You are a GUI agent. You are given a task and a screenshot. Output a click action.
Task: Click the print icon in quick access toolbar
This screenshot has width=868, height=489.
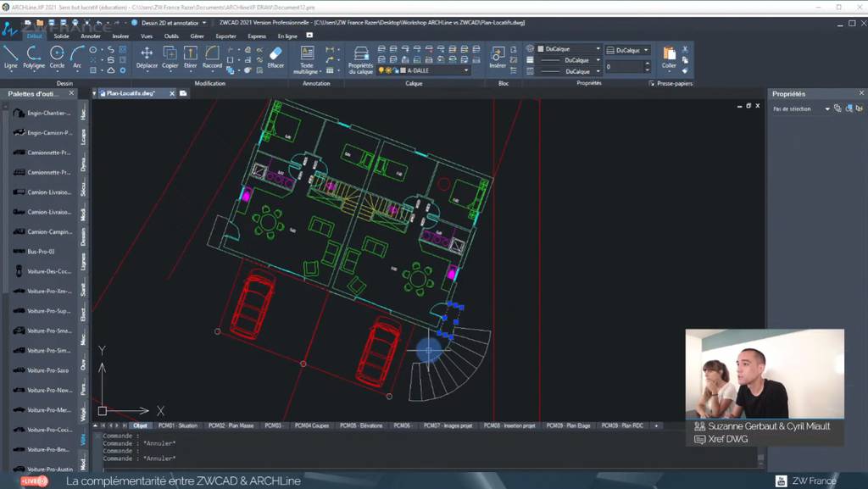pos(75,23)
